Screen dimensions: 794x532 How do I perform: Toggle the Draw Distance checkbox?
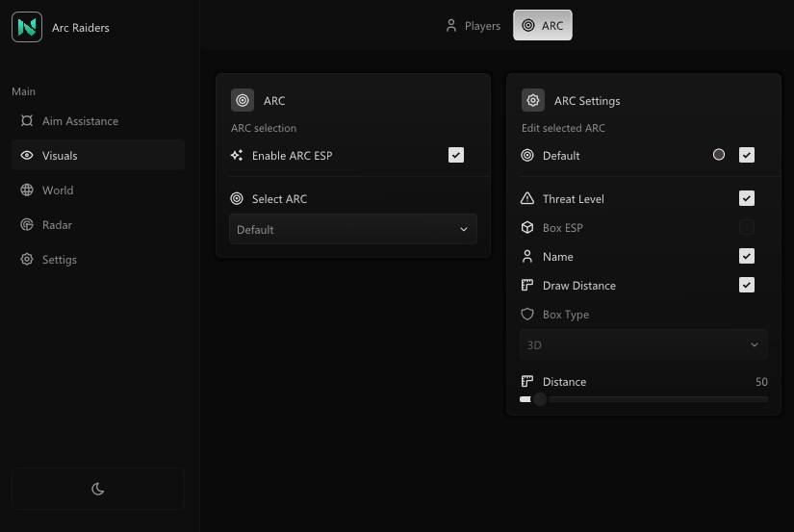point(747,286)
